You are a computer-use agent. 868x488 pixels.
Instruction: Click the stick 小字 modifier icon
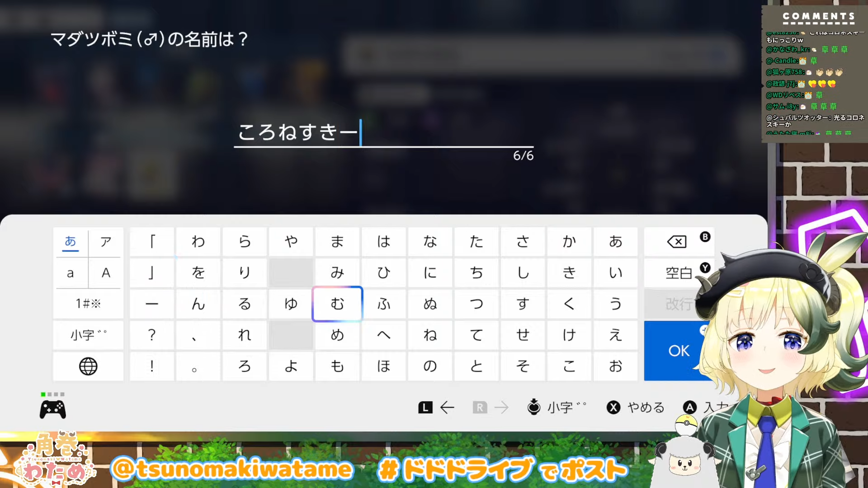[534, 407]
